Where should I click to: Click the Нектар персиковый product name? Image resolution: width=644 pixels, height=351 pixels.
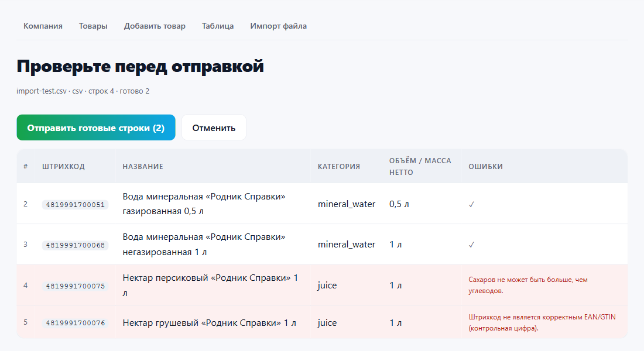[x=210, y=285]
